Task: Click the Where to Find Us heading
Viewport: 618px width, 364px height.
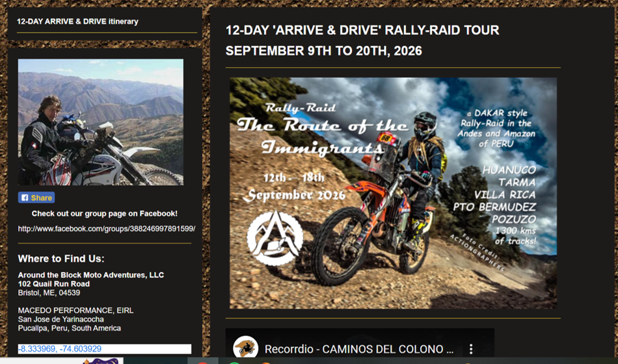Action: 61,259
